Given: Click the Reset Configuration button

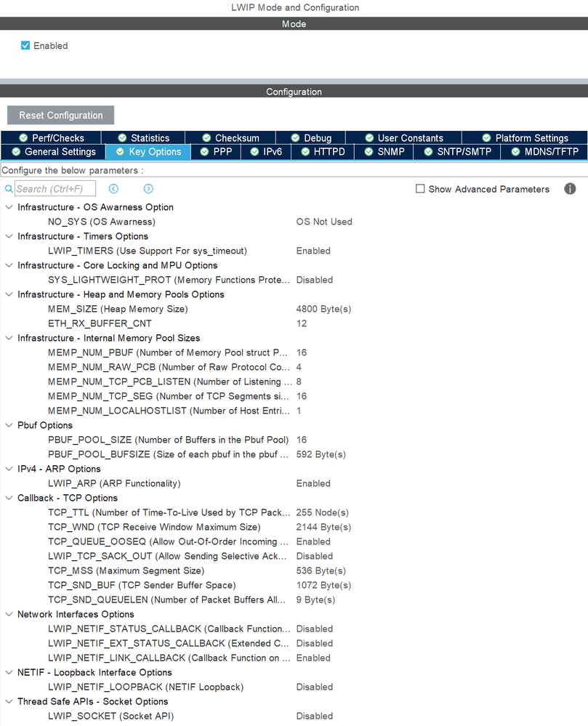Looking at the screenshot, I should pyautogui.click(x=60, y=116).
